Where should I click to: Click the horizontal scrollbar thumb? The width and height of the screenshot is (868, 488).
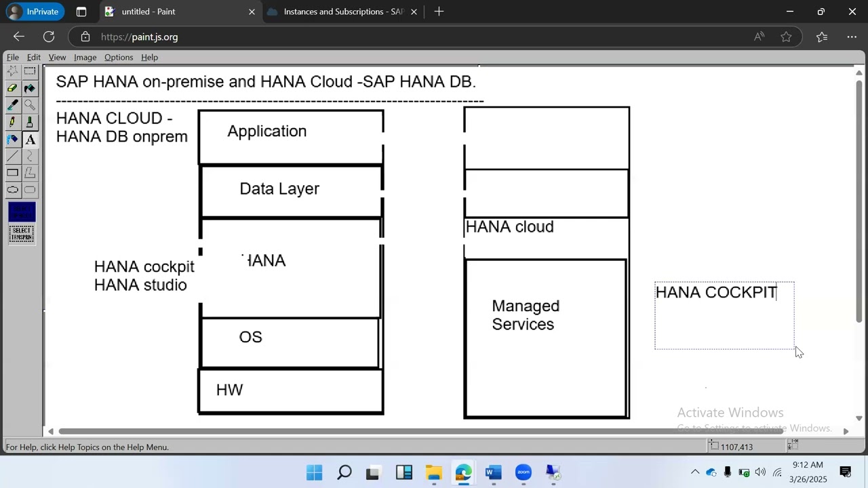coord(422,431)
